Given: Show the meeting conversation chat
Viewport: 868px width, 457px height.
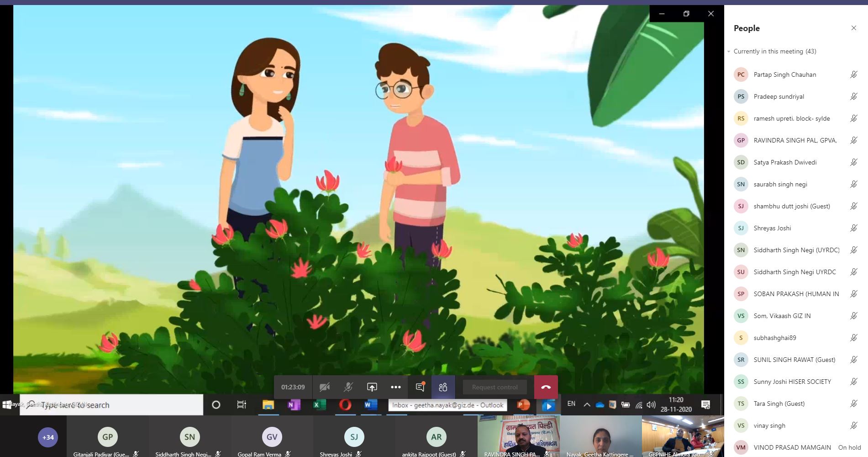Looking at the screenshot, I should 420,387.
